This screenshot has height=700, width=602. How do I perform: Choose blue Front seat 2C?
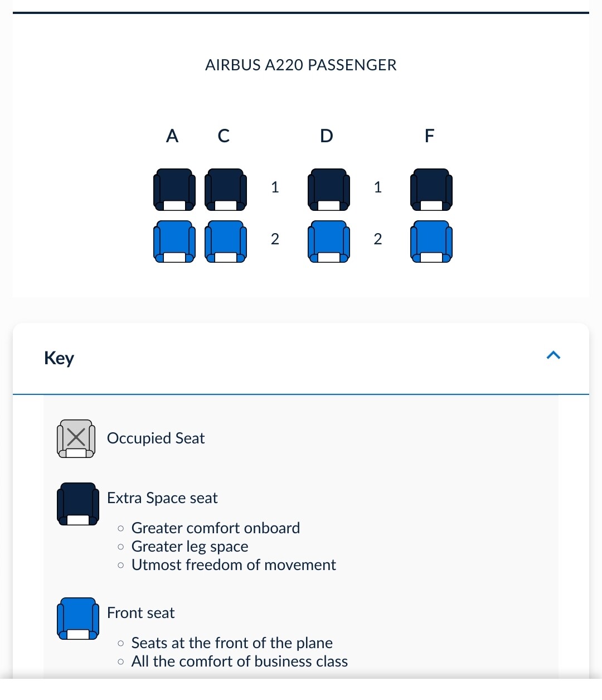pos(226,242)
